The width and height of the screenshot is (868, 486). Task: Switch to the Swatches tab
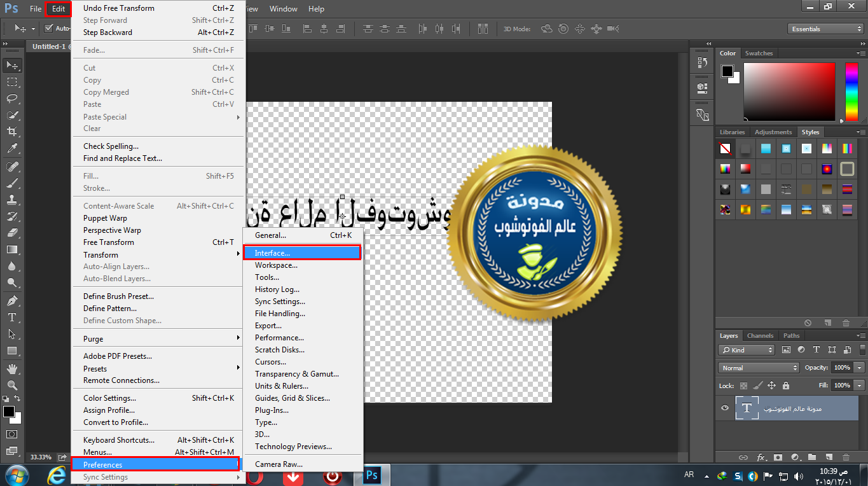click(759, 53)
